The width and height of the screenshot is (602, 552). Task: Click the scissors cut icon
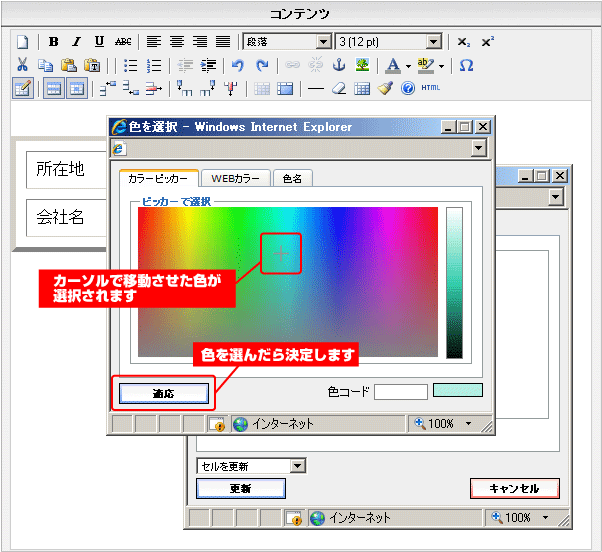pos(22,65)
